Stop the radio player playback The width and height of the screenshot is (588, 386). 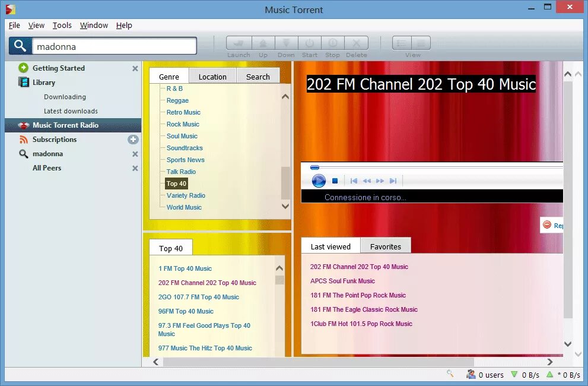point(335,181)
